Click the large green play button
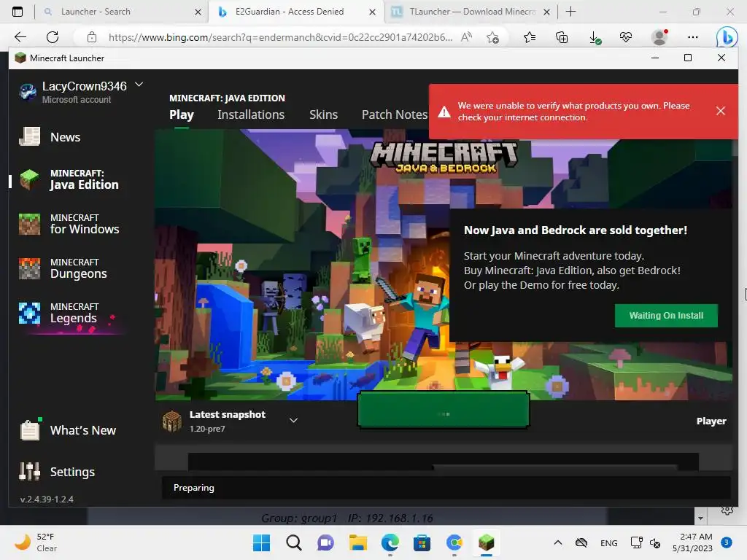The image size is (747, 560). coord(444,410)
